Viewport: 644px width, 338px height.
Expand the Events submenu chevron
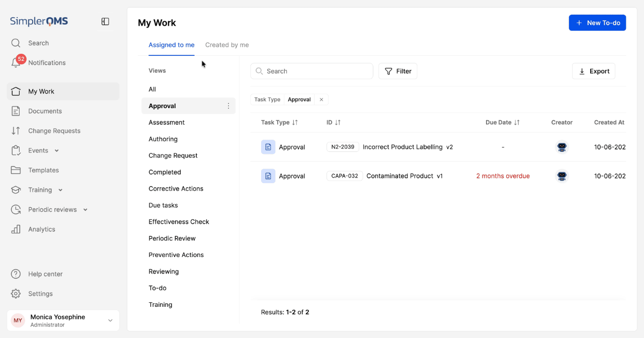click(56, 150)
